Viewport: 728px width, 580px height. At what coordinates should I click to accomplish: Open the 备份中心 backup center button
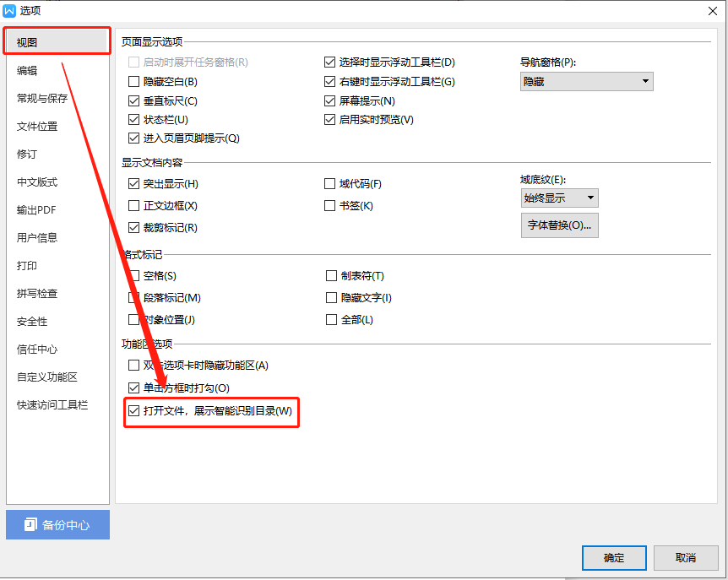(x=57, y=525)
